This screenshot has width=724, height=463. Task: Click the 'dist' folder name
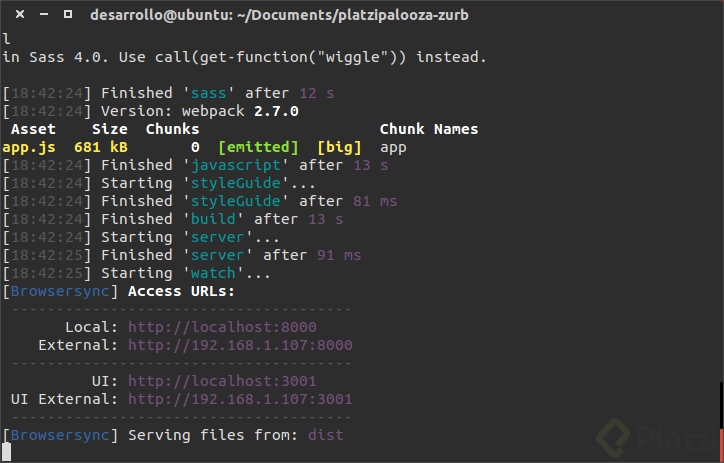coord(326,435)
